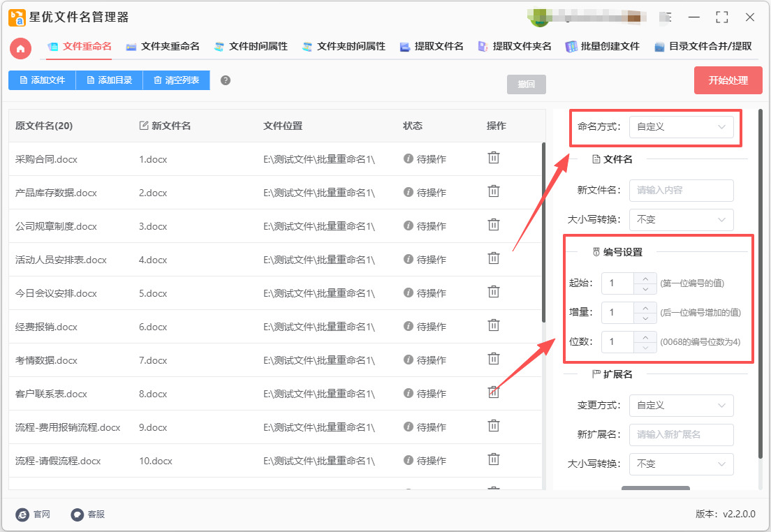Focus the 新扩展名 input field

point(681,435)
